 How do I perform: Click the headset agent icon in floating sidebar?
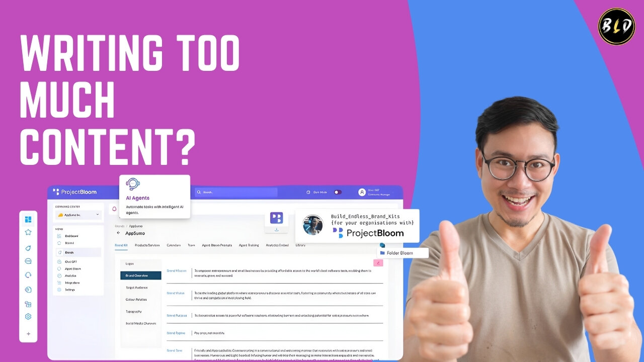coord(28,275)
